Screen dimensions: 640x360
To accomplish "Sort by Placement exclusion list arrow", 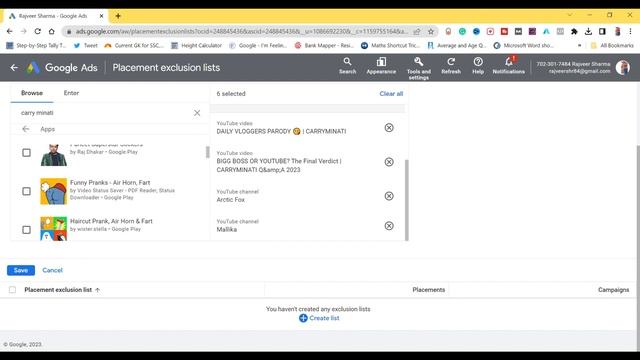I will tap(98, 290).
